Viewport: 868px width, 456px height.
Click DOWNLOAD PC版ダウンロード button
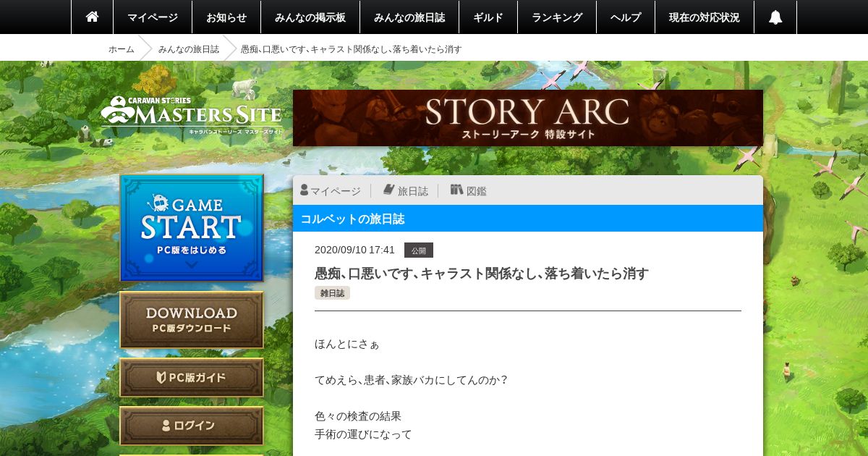tap(192, 321)
